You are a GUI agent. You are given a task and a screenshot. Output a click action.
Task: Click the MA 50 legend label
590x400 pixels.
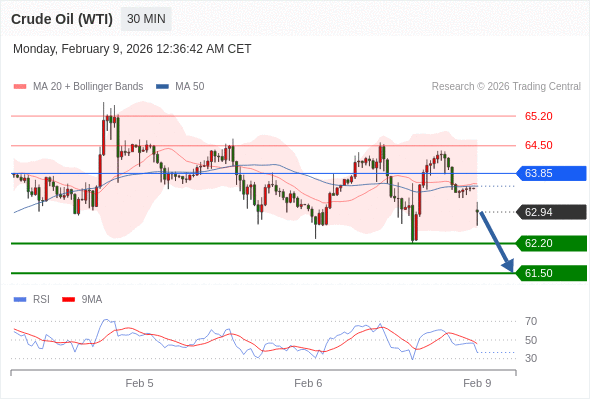[x=190, y=87]
